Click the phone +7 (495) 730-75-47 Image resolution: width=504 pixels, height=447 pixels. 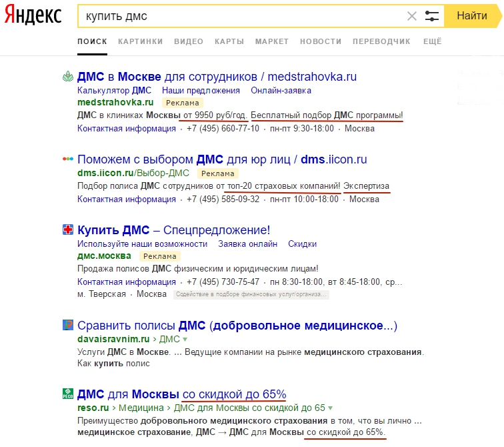[223, 282]
